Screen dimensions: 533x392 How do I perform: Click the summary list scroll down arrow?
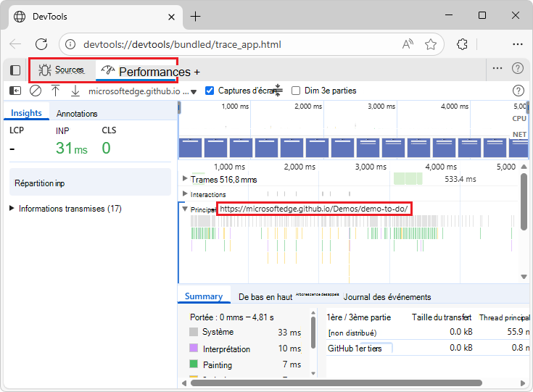313,373
